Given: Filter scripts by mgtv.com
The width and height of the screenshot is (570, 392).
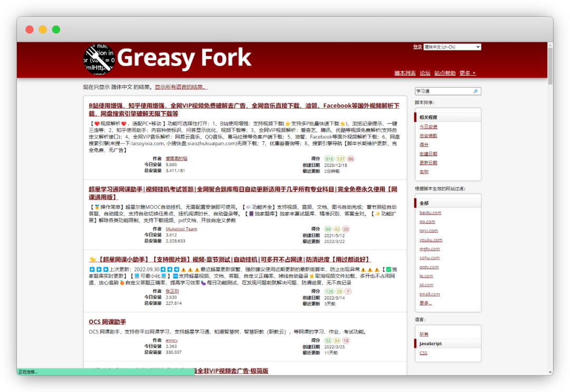Looking at the screenshot, I should 430,249.
